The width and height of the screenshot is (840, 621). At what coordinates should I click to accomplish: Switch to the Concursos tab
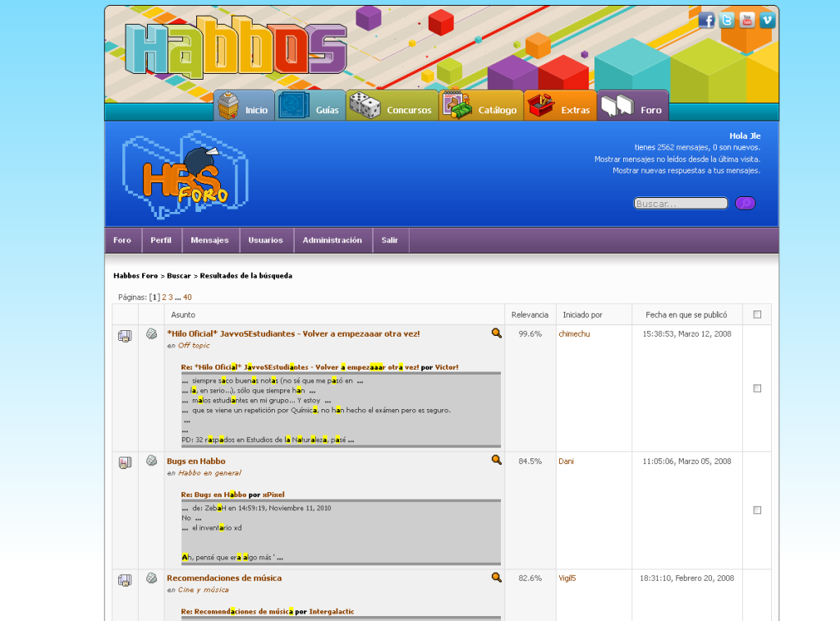coord(392,109)
